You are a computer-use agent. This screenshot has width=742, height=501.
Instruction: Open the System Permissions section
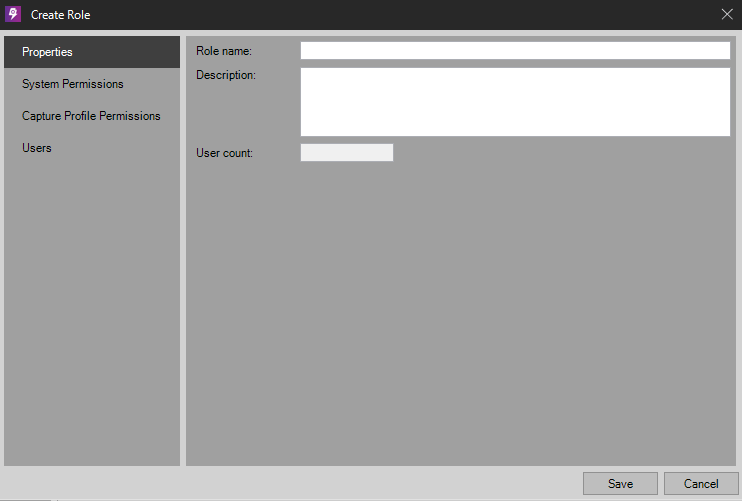point(92,84)
